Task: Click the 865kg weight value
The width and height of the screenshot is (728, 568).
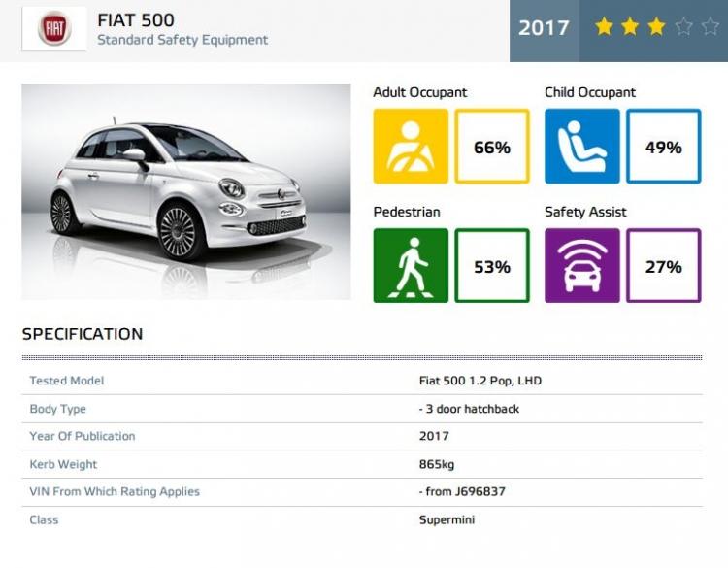Action: coord(437,464)
